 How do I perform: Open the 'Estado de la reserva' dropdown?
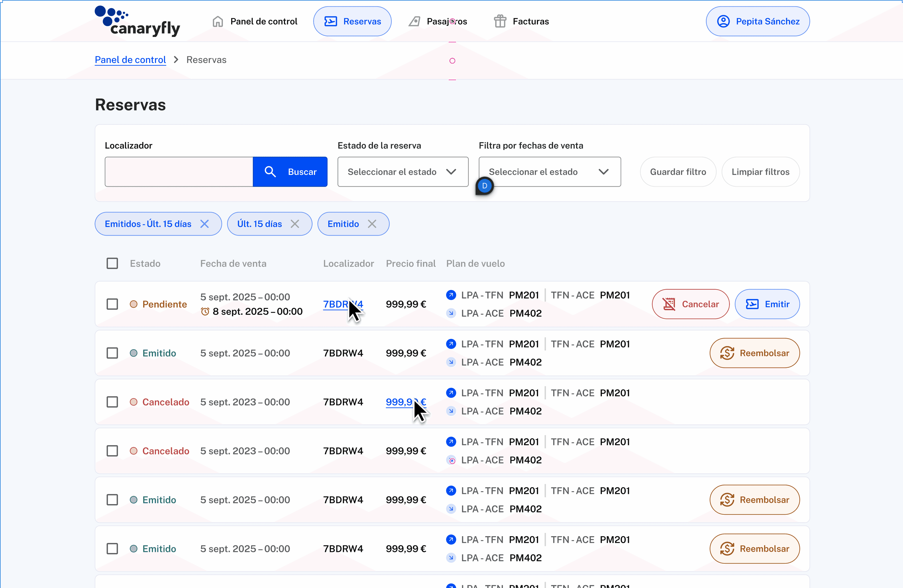coord(403,172)
